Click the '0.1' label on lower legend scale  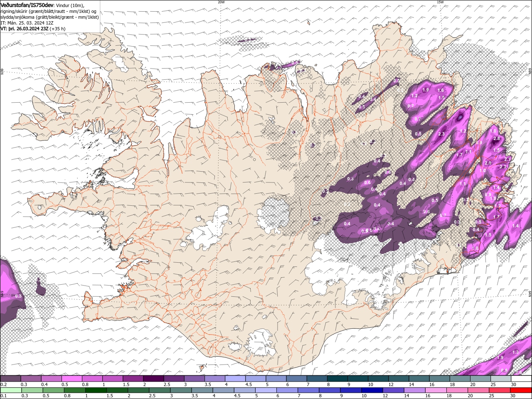click(x=3, y=396)
